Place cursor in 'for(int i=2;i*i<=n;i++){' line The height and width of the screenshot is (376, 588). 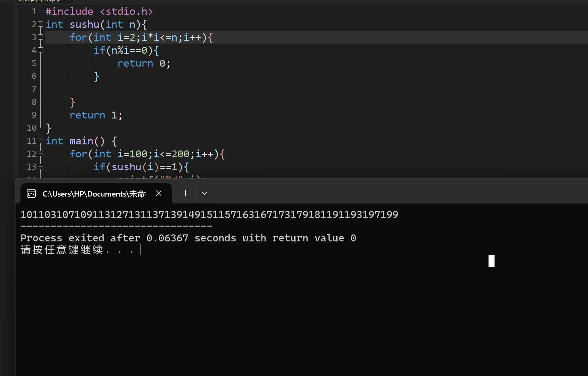pyautogui.click(x=141, y=37)
